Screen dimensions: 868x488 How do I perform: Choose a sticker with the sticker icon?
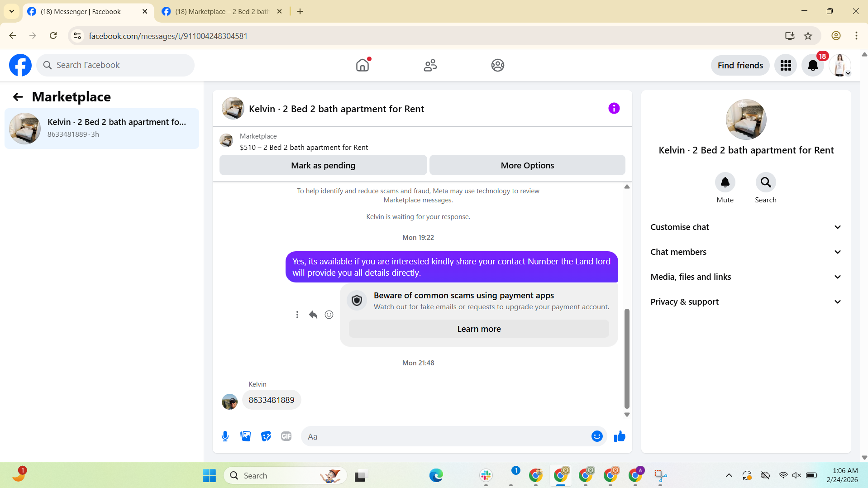click(x=266, y=436)
